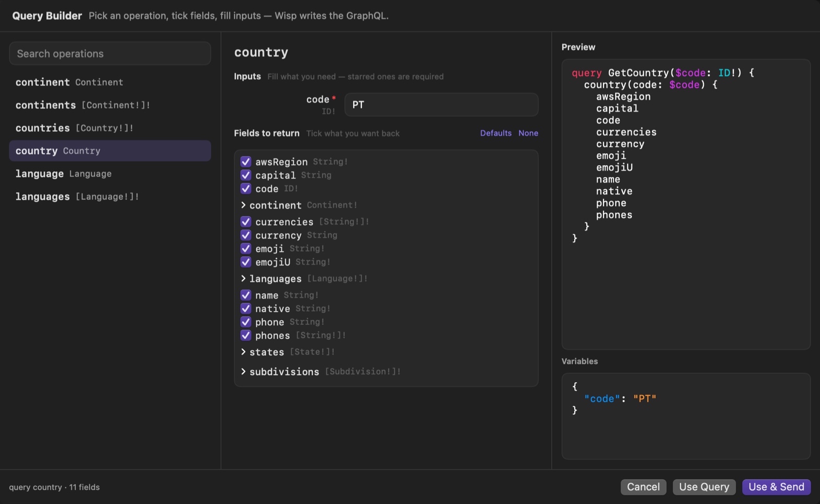Screen dimensions: 820x504
Task: Select the country operation
Action: tap(110, 151)
